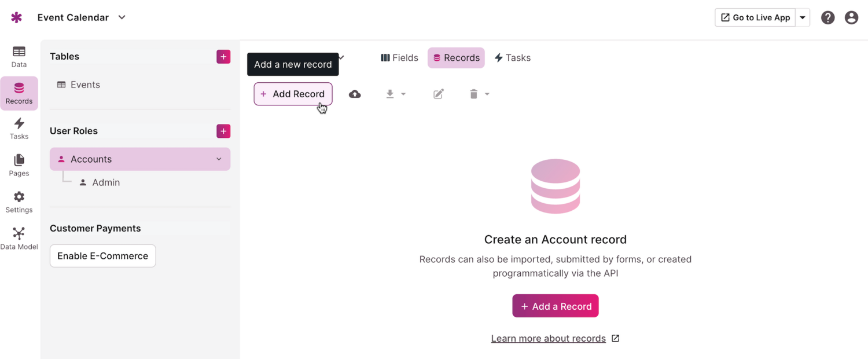868x359 pixels.
Task: Click the import records cloud icon
Action: pos(355,94)
